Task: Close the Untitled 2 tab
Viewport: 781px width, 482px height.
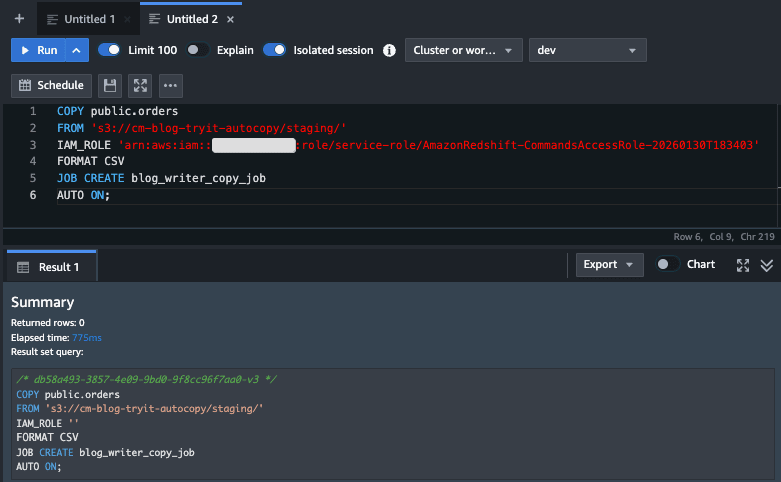Action: click(x=230, y=19)
